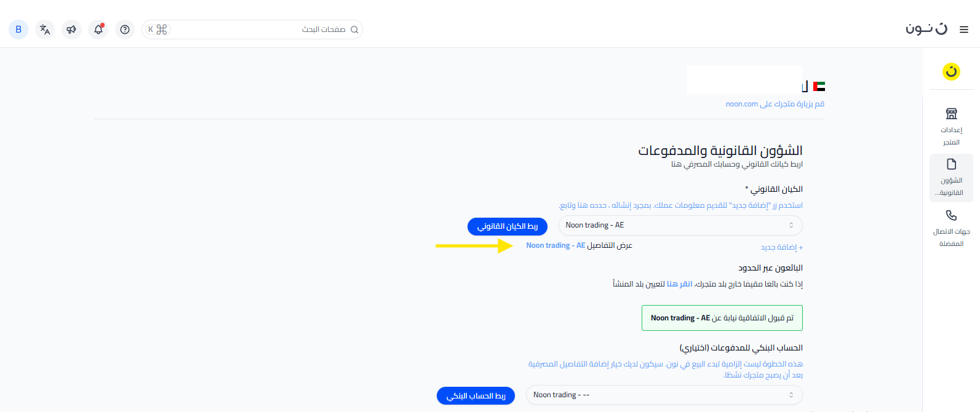
Task: Expand the legal entity Noon trading - AE dropdown
Action: (680, 225)
